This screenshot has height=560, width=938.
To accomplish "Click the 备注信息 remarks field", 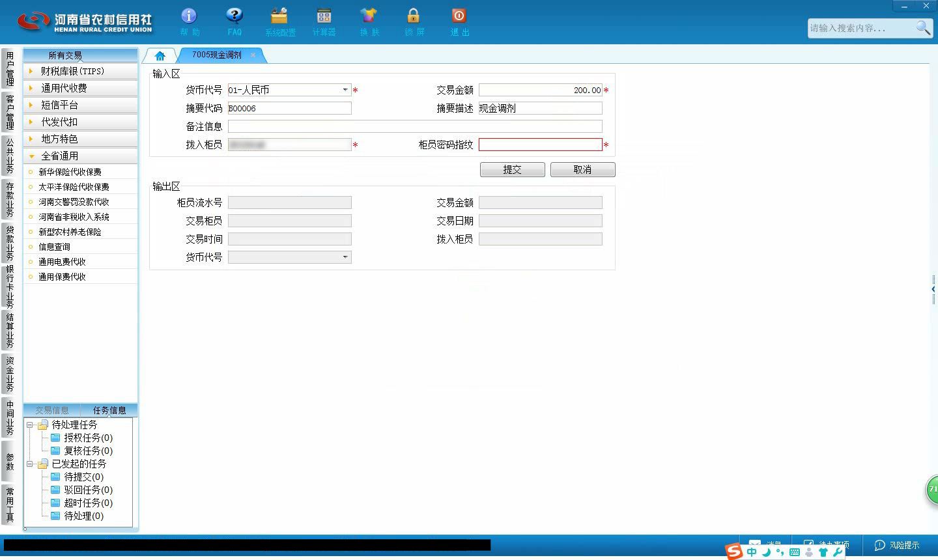I will coord(415,126).
